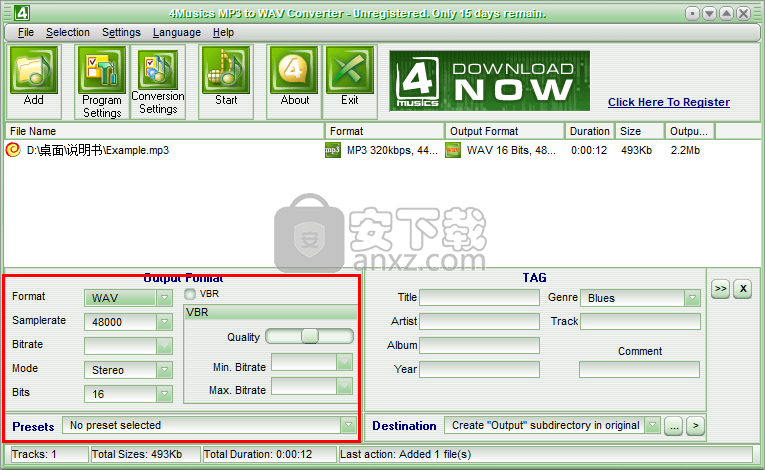Click the browse '...' destination button
The width and height of the screenshot is (765, 470).
673,426
